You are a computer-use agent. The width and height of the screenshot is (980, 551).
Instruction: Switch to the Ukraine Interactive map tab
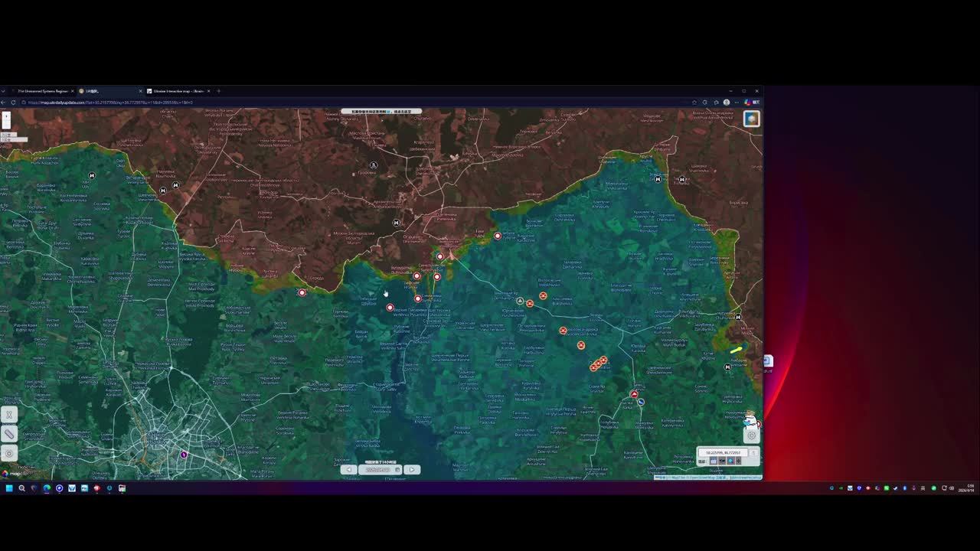pyautogui.click(x=178, y=91)
